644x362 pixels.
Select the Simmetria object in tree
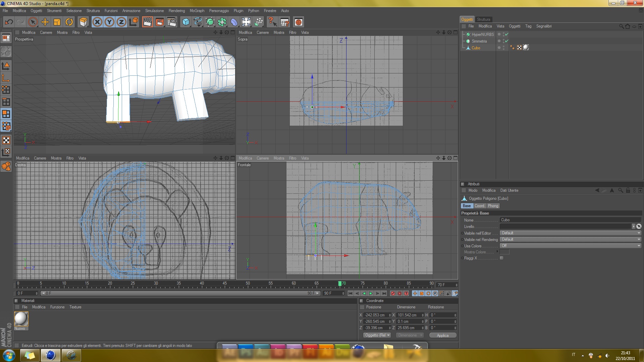(479, 41)
